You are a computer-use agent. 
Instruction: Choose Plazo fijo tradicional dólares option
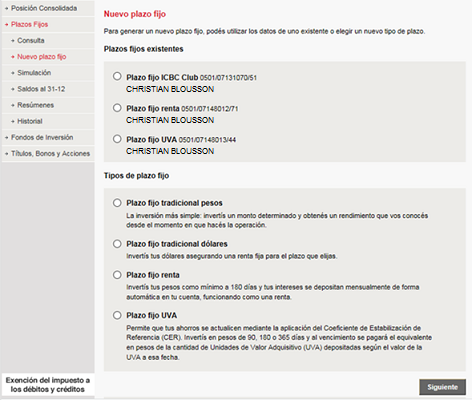coord(117,244)
